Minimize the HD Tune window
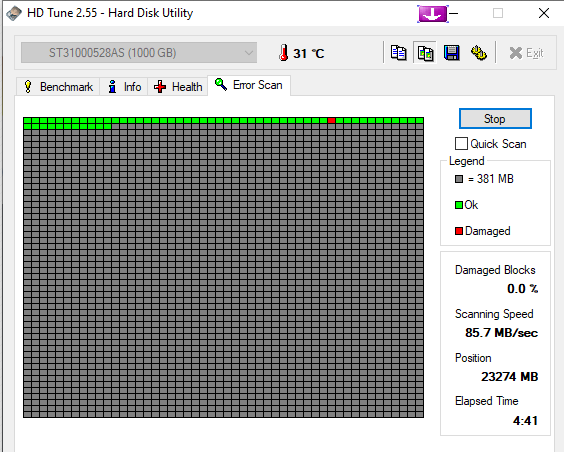 454,14
